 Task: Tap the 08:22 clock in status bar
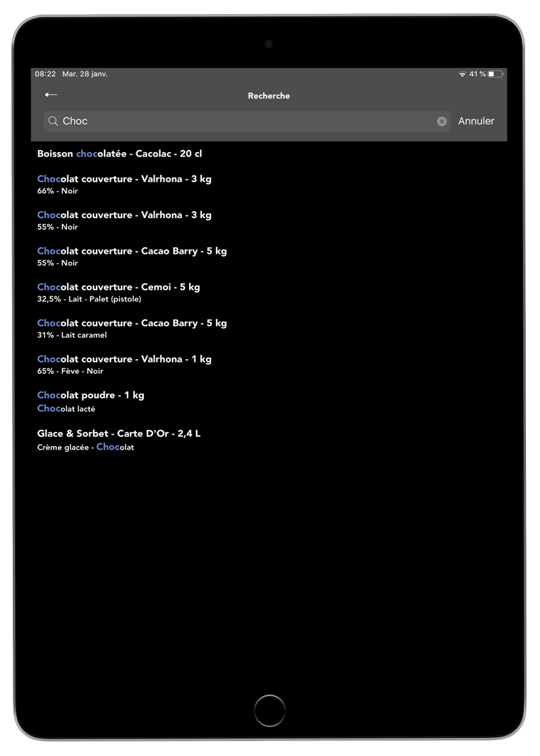coord(45,74)
